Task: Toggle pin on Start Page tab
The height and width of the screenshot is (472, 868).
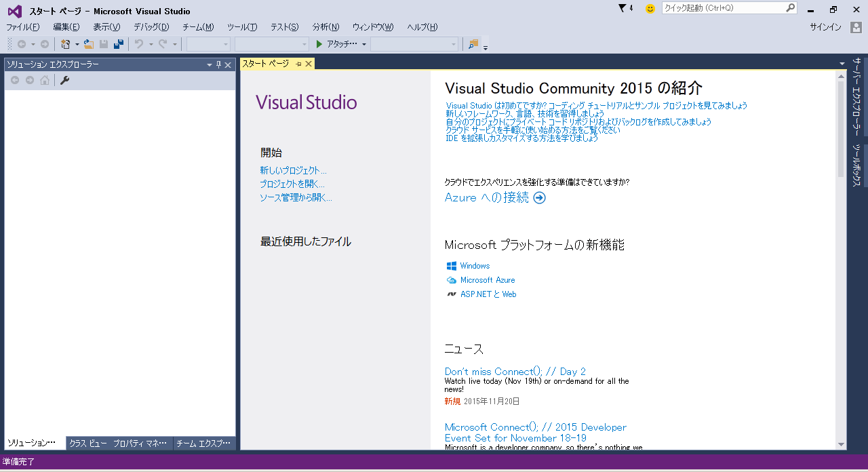Action: click(x=298, y=64)
